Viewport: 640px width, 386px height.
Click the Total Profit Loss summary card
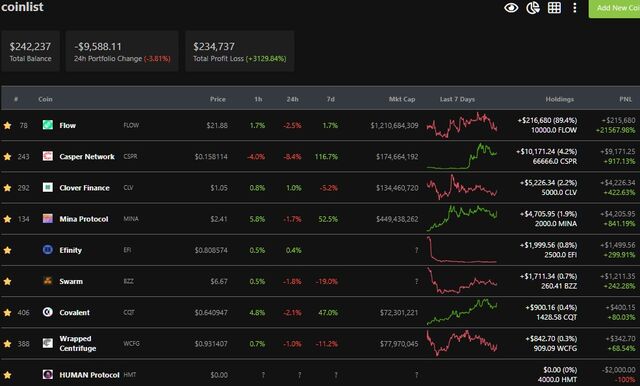coord(240,51)
